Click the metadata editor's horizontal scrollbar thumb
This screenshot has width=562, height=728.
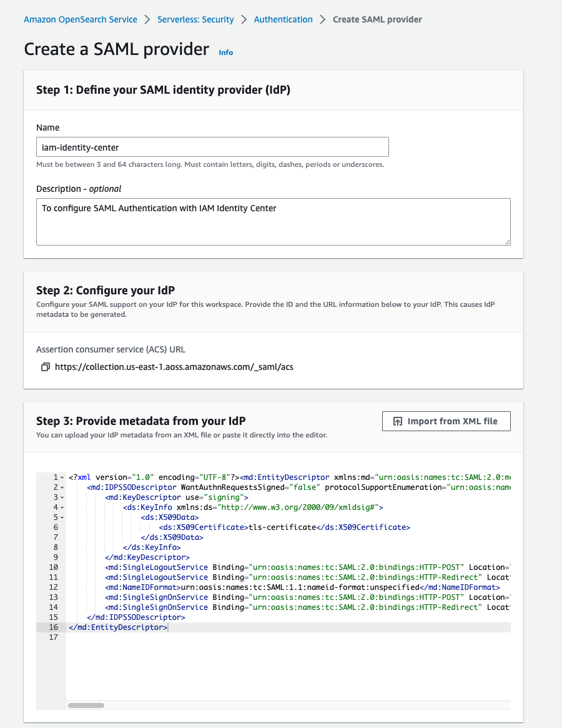click(86, 706)
